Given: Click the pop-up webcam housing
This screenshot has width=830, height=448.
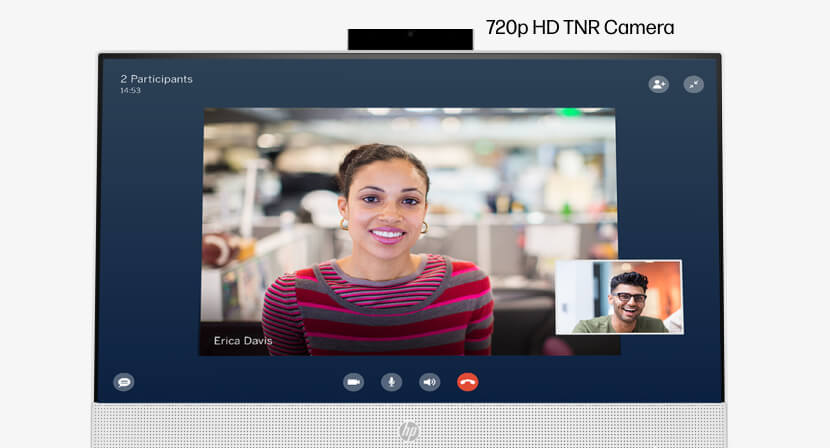Looking at the screenshot, I should pyautogui.click(x=440, y=40).
